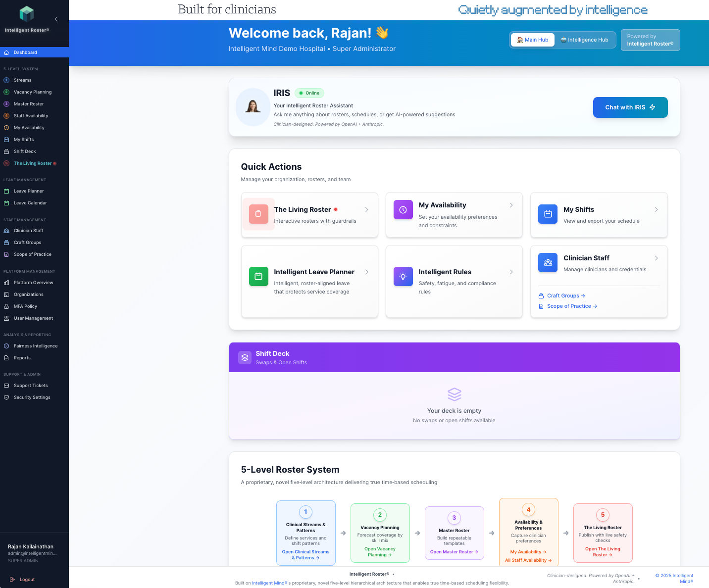The height and width of the screenshot is (588, 709).
Task: Click the green Intelligent Leave Planner icon
Action: (x=258, y=277)
